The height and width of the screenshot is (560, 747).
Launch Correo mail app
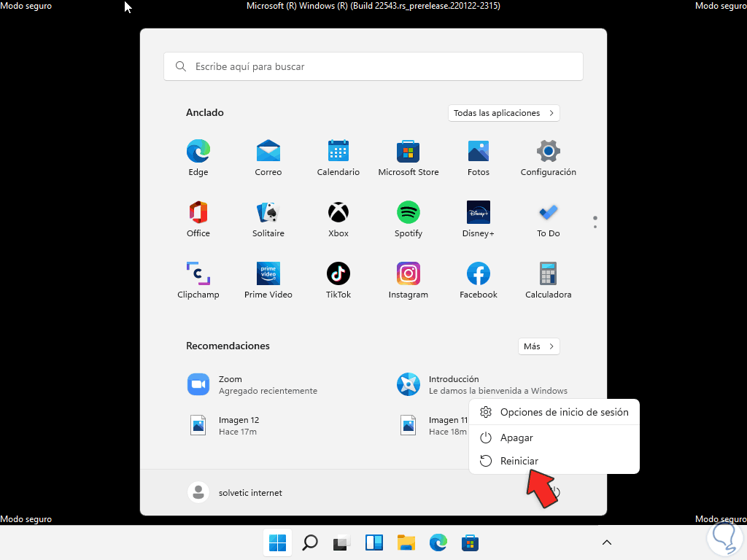[268, 158]
